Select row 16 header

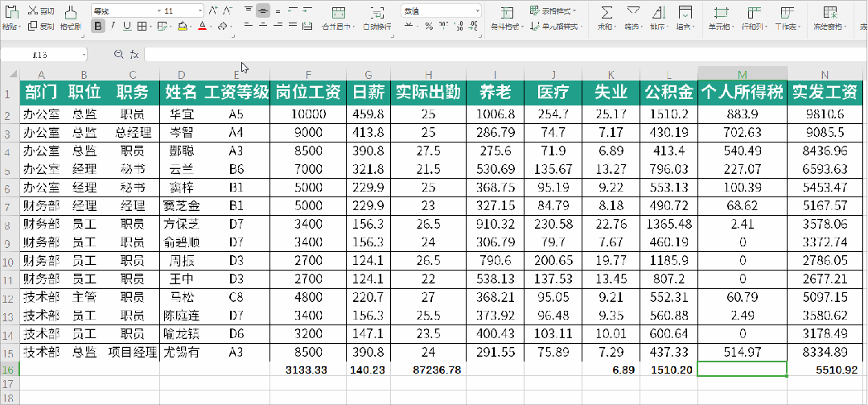tap(9, 370)
